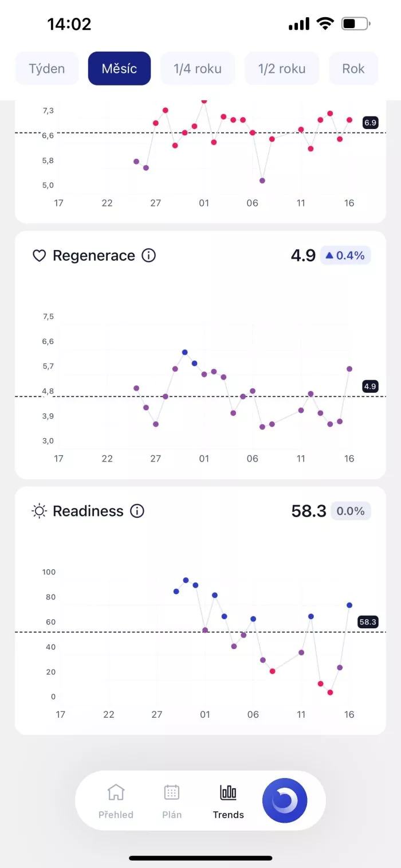
Task: Select the 1/4 roku period
Action: coord(198,68)
